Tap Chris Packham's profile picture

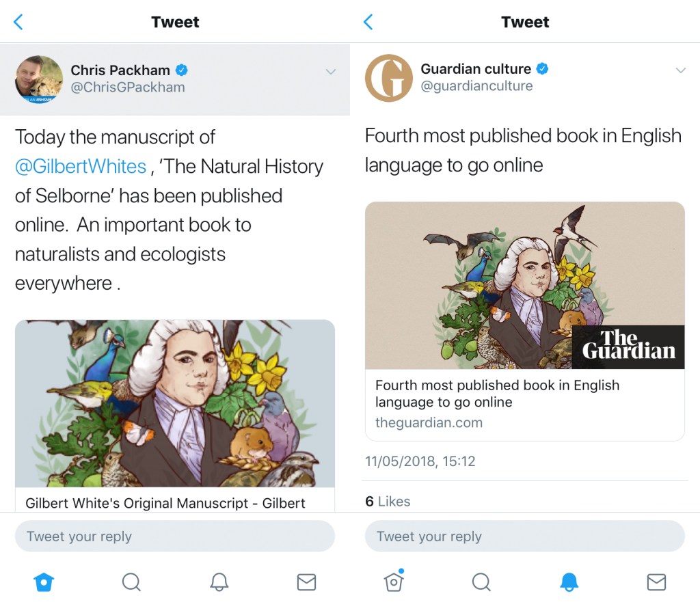click(39, 79)
